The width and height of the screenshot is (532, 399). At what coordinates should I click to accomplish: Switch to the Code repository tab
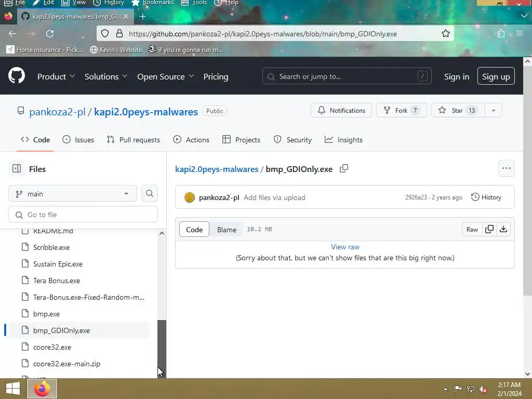click(x=35, y=140)
